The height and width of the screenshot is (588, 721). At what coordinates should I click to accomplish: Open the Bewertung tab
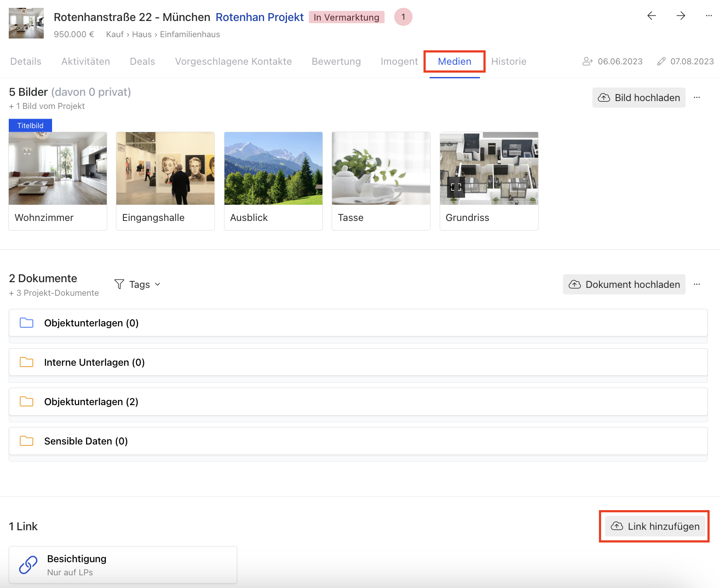tap(336, 62)
